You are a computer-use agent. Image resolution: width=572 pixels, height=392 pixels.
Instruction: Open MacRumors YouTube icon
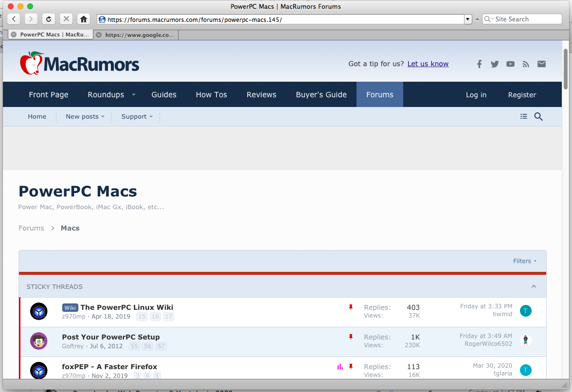pyautogui.click(x=510, y=64)
